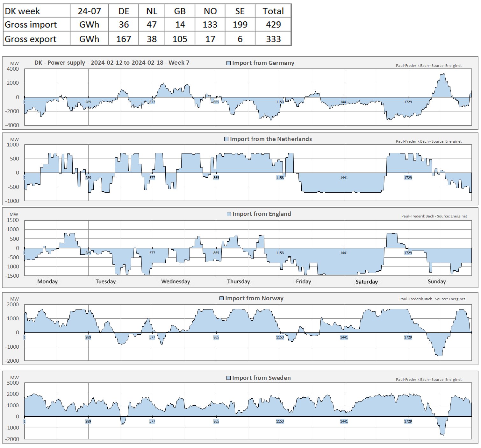Select the Gross export row label

31,39
